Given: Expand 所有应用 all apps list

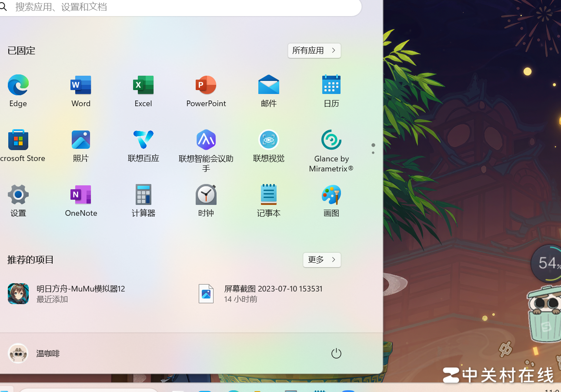Looking at the screenshot, I should coord(314,50).
